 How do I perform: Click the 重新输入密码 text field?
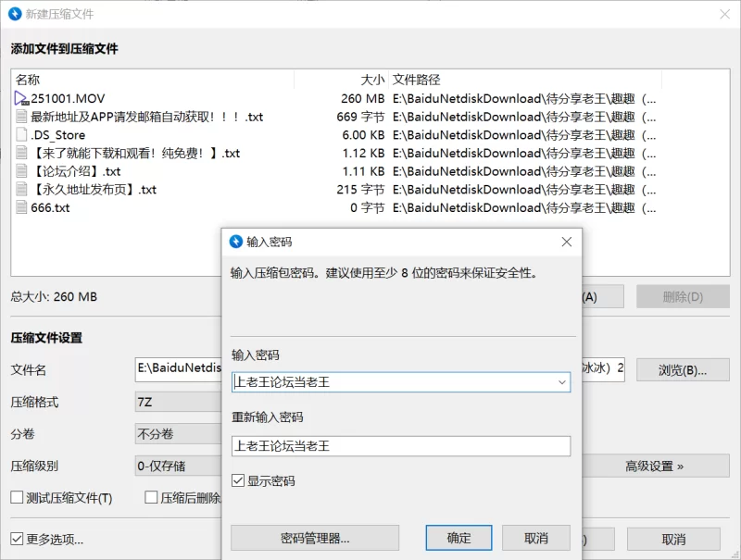400,446
